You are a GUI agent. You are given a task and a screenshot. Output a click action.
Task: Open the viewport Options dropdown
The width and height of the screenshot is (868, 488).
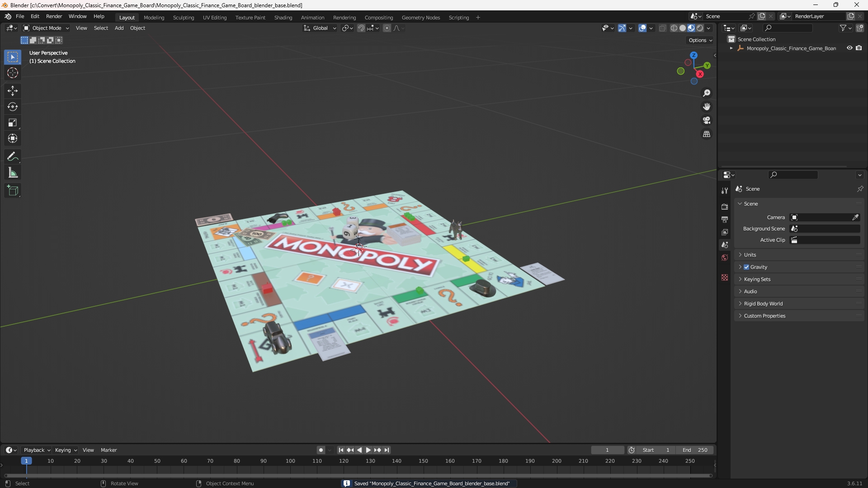click(x=700, y=40)
